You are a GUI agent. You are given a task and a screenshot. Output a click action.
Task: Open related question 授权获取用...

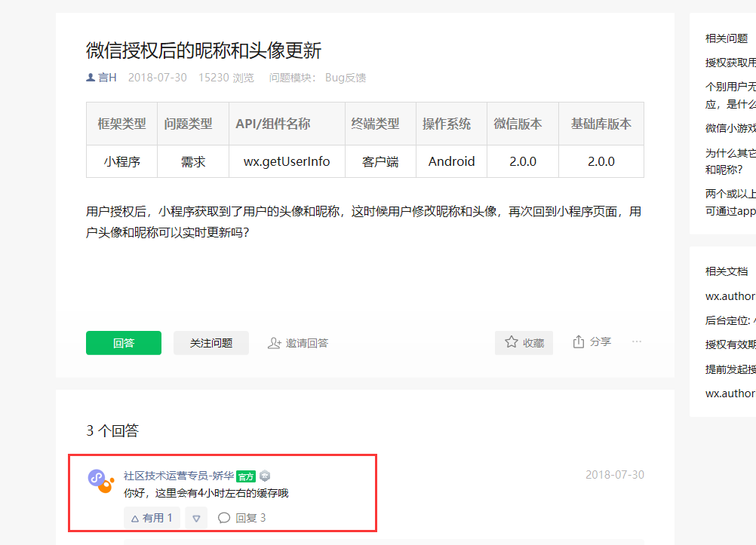pos(730,63)
